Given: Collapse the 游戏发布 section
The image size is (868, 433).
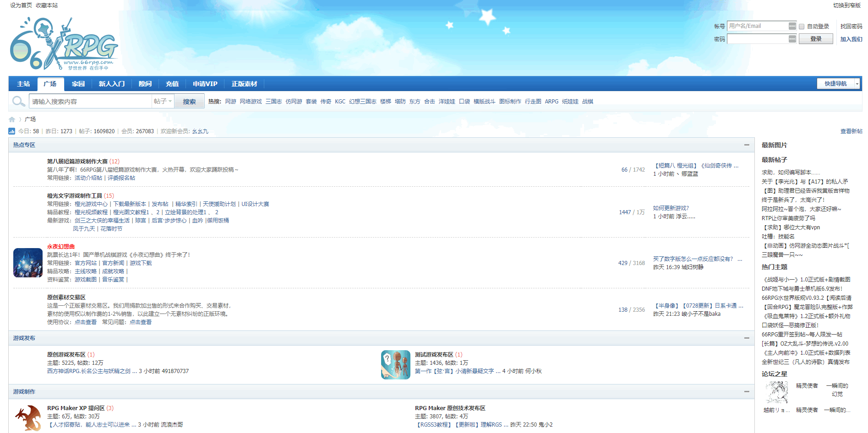Looking at the screenshot, I should 747,338.
